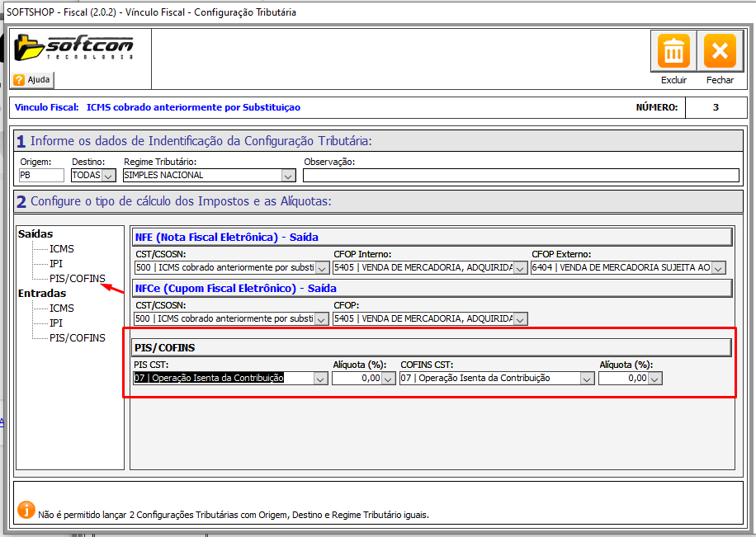Select ICMS under Entradas
This screenshot has width=756, height=537.
pyautogui.click(x=61, y=308)
